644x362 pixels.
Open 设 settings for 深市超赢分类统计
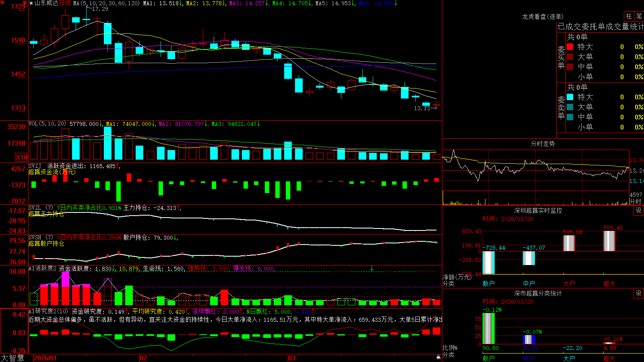(x=639, y=293)
